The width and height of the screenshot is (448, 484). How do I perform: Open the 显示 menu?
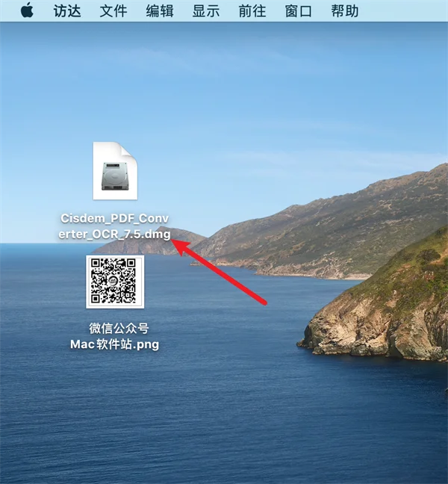click(x=206, y=11)
